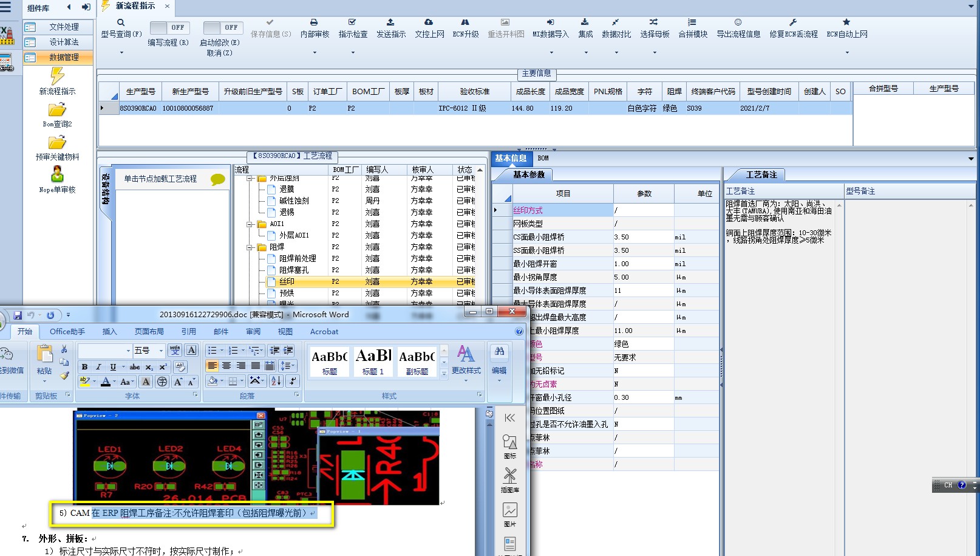
Task: Open Word's 页面布局 ribbon tab
Action: (x=149, y=332)
